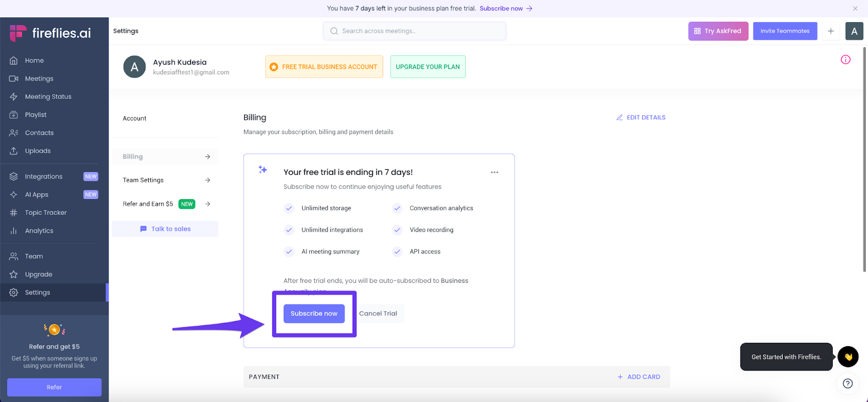Image resolution: width=868 pixels, height=402 pixels.
Task: Click the plus icon in top bar
Action: coord(831,31)
